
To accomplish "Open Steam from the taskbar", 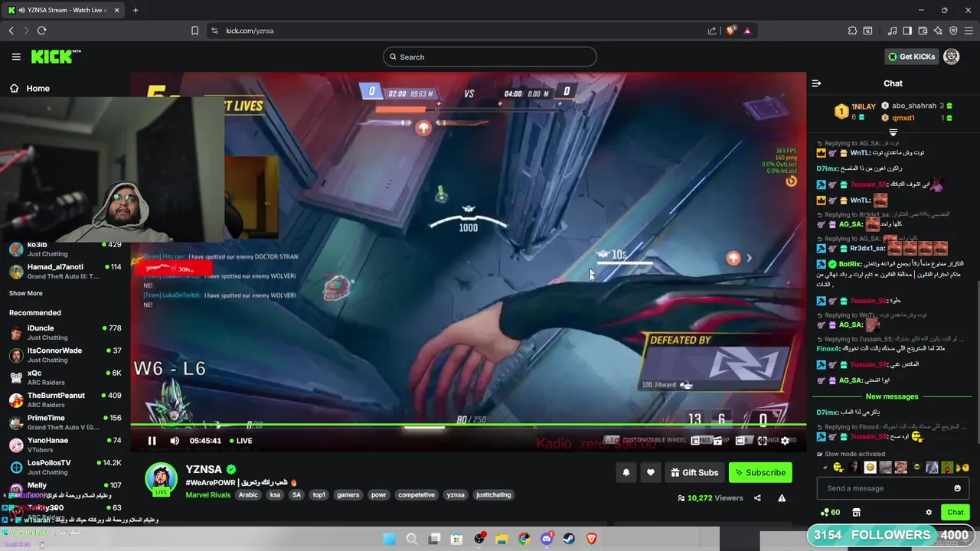I will tap(568, 539).
